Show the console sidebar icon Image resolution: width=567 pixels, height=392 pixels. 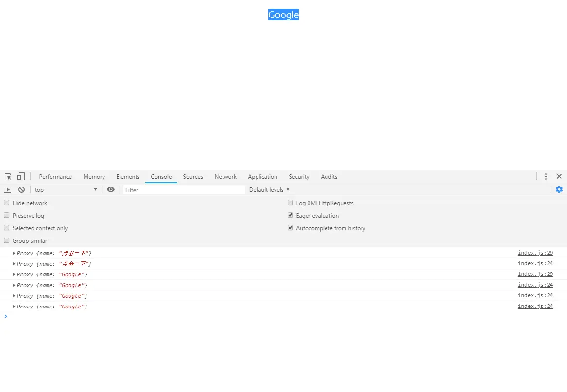coord(7,189)
